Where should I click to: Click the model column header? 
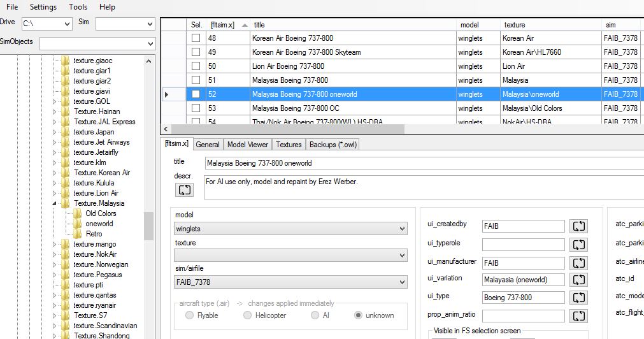click(478, 25)
